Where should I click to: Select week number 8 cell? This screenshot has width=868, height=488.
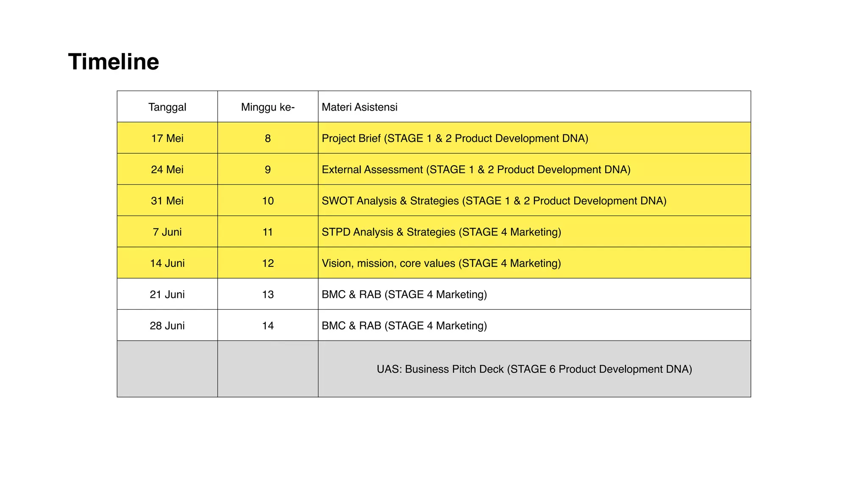pos(268,138)
